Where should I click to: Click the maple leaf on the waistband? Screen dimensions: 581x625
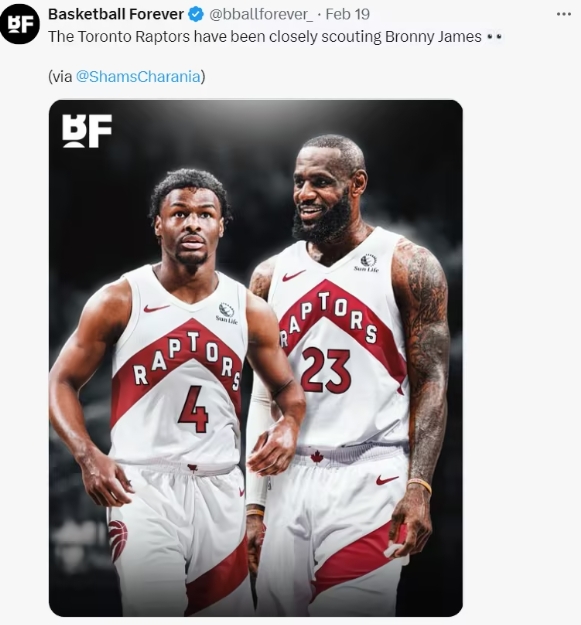[x=317, y=457]
